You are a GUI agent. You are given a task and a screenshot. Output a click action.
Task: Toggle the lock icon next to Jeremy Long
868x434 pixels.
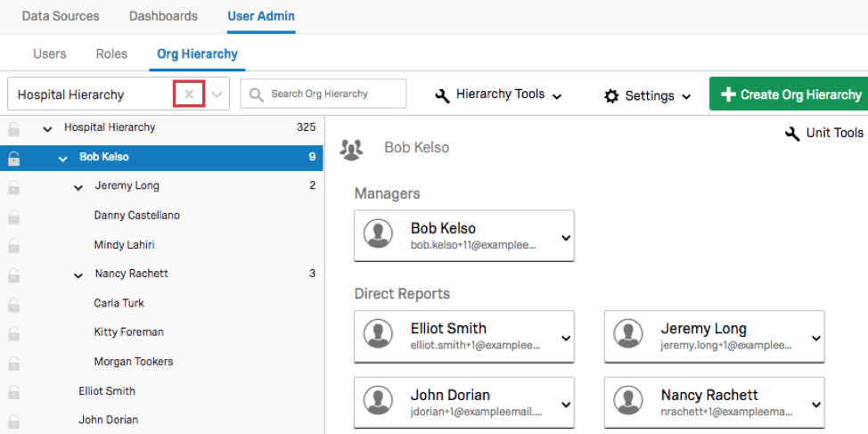(x=14, y=187)
